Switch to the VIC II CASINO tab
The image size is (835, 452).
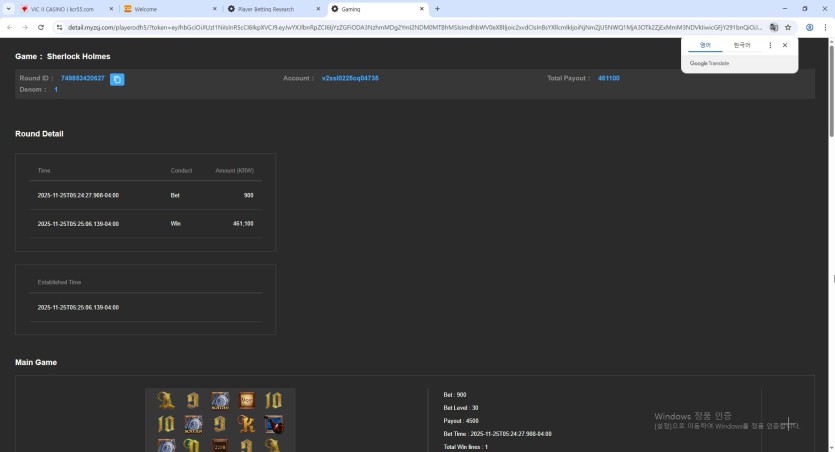[x=58, y=9]
